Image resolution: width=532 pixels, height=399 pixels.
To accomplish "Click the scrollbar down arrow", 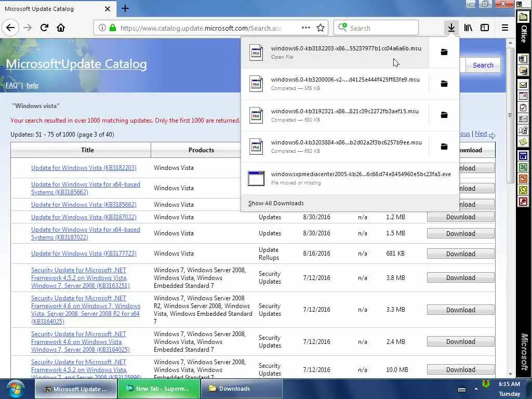I will pos(510,374).
